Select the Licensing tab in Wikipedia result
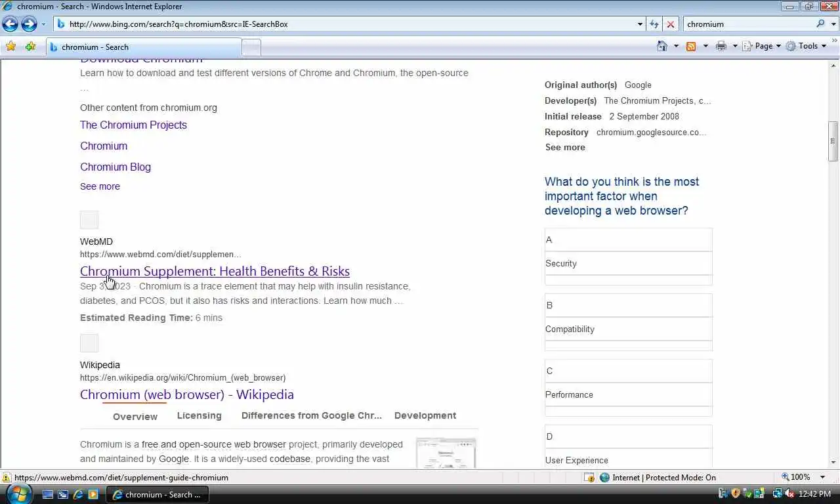 pos(199,415)
